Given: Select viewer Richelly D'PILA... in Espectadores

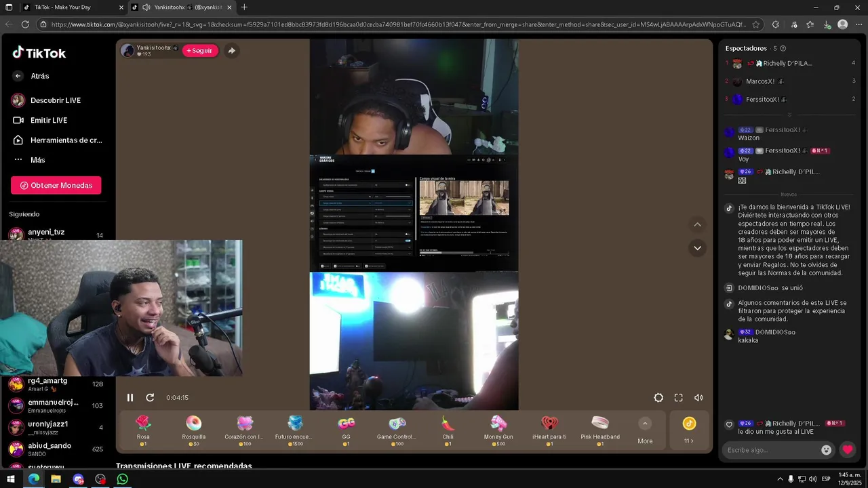Looking at the screenshot, I should coord(790,63).
